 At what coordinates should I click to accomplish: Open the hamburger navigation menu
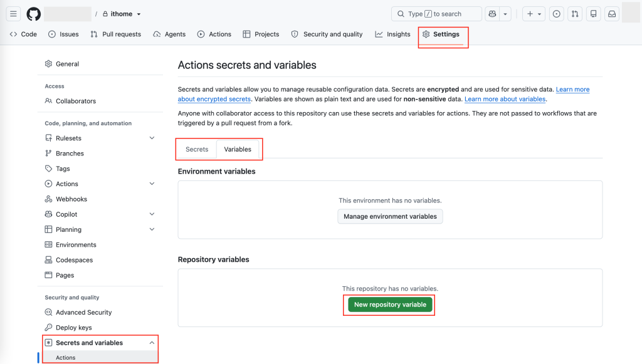(14, 14)
